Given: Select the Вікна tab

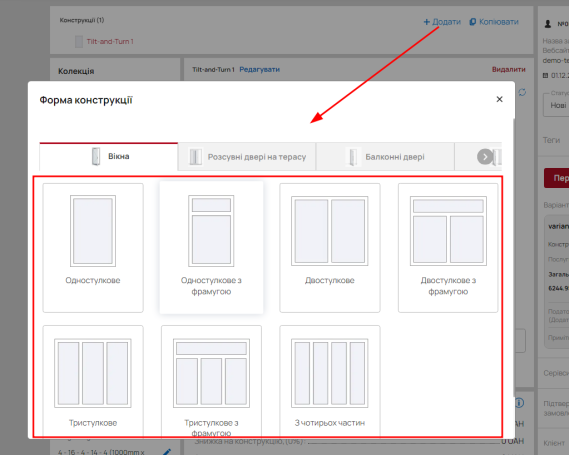Looking at the screenshot, I should pos(109,156).
